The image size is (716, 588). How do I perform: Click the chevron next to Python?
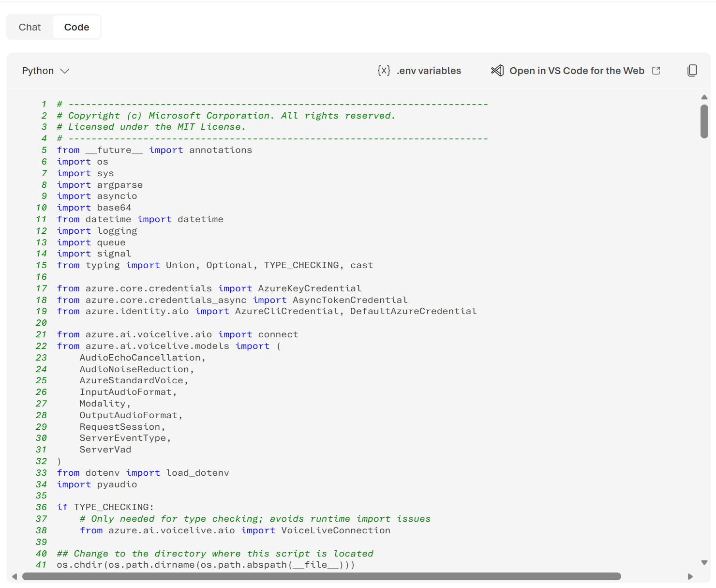tap(66, 71)
